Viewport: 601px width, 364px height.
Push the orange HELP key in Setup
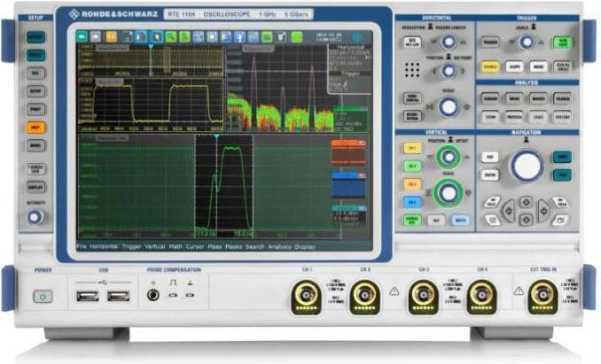(x=35, y=128)
